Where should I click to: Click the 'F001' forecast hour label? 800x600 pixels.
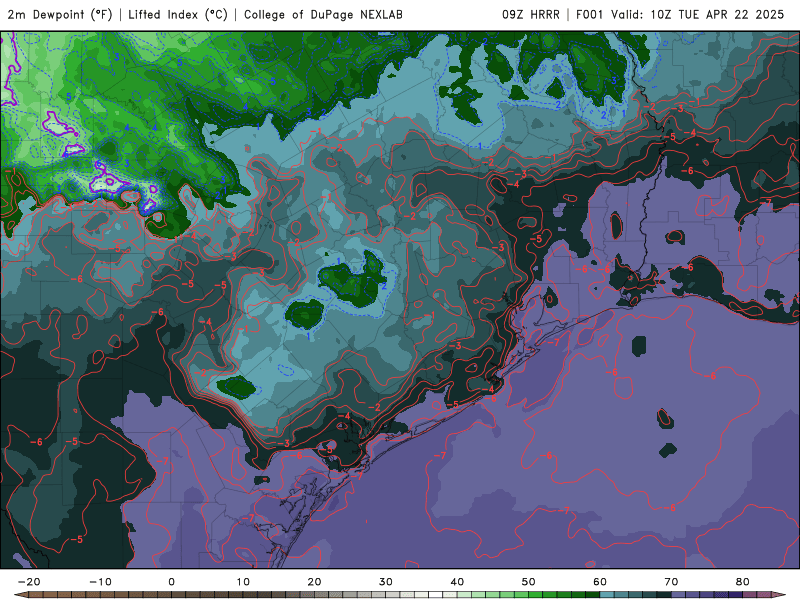tap(590, 14)
